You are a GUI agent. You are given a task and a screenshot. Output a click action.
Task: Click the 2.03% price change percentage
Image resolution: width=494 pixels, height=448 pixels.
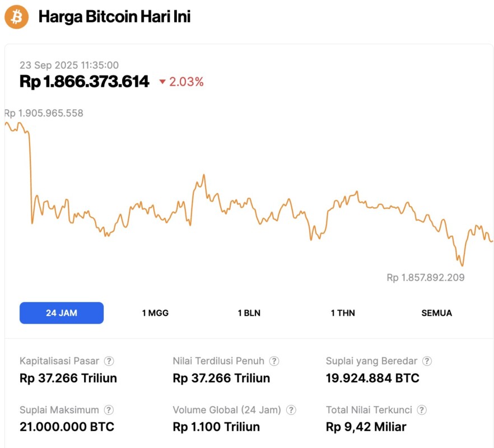187,82
